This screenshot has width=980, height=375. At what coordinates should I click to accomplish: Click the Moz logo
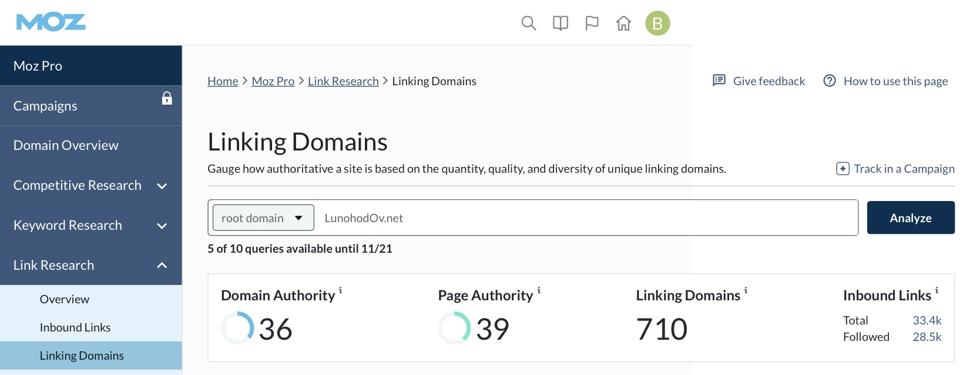pos(51,22)
